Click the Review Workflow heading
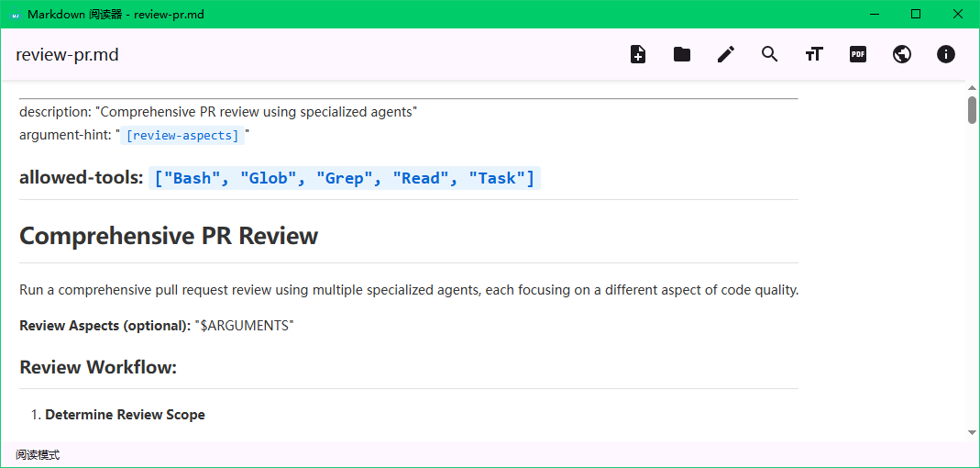Image resolution: width=980 pixels, height=468 pixels. (98, 367)
